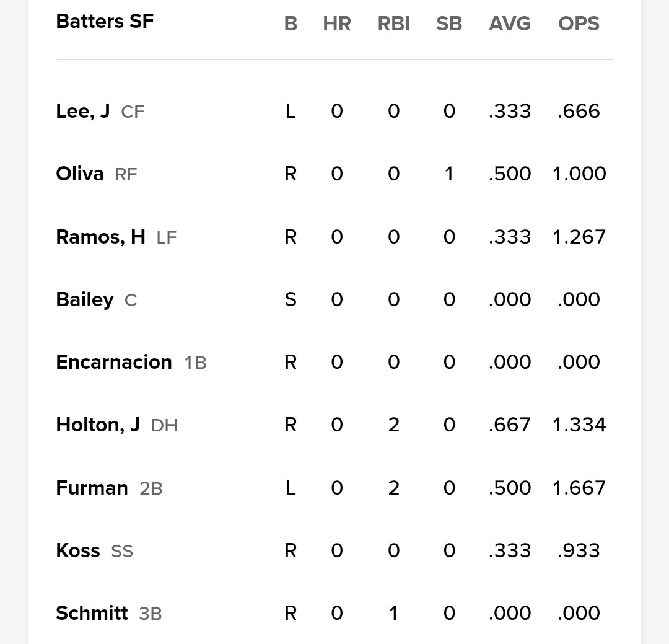Click Bailey's name in the lineup
669x644 pixels.
tap(85, 299)
